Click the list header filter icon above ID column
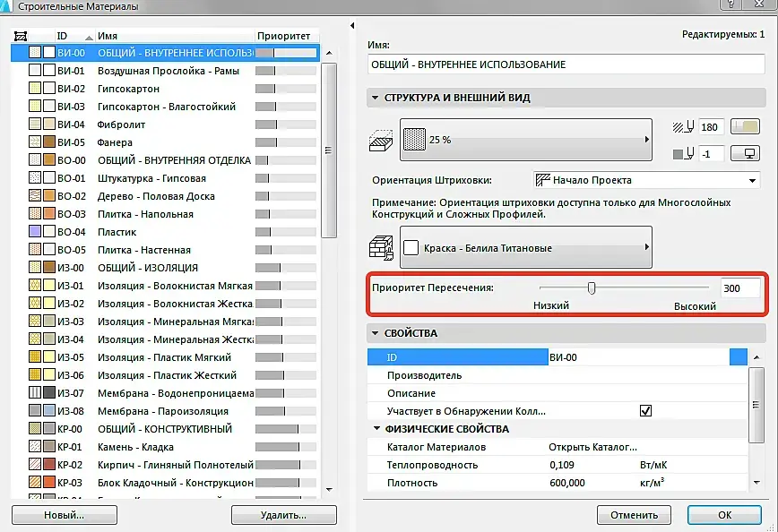 [x=21, y=36]
